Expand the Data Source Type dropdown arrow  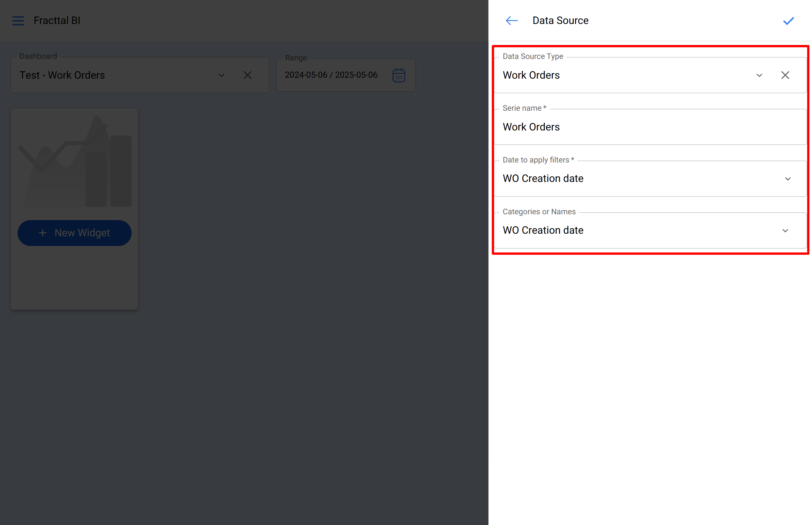(759, 75)
